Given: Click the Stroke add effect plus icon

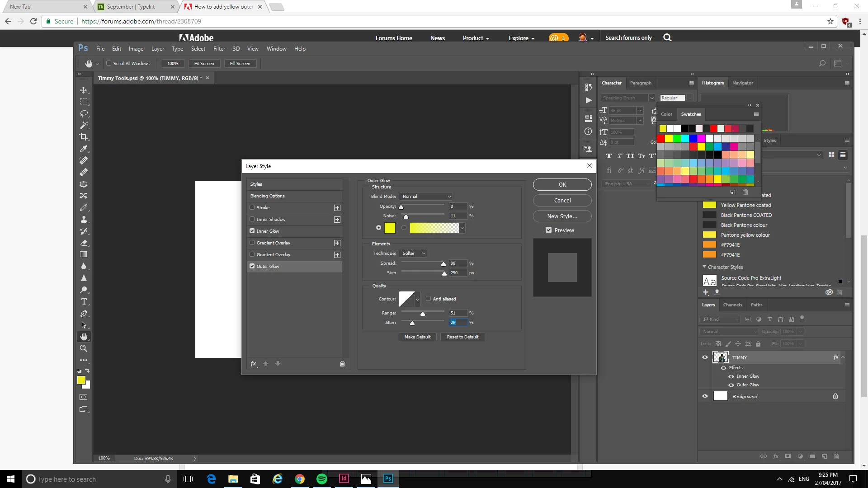Looking at the screenshot, I should click(337, 208).
